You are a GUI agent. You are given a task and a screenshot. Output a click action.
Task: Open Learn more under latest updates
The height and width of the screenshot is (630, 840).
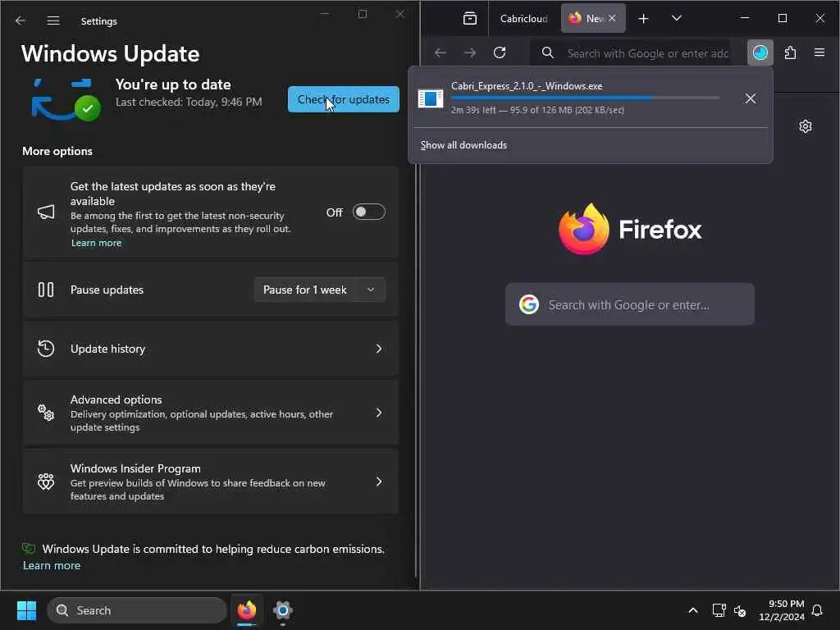pyautogui.click(x=97, y=243)
